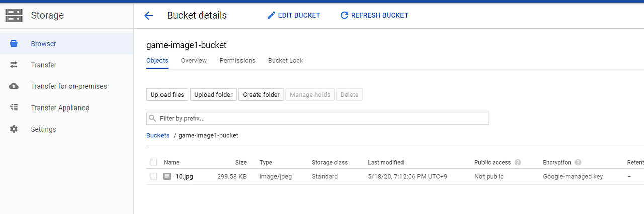Click the Transfer arrows icon in sidebar
Screen dimensions: 644x214
tap(14, 65)
